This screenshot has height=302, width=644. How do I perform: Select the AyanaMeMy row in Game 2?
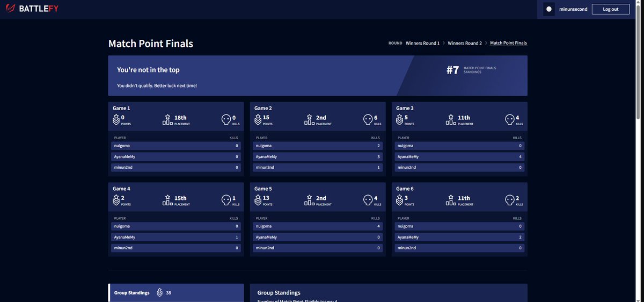(x=318, y=156)
